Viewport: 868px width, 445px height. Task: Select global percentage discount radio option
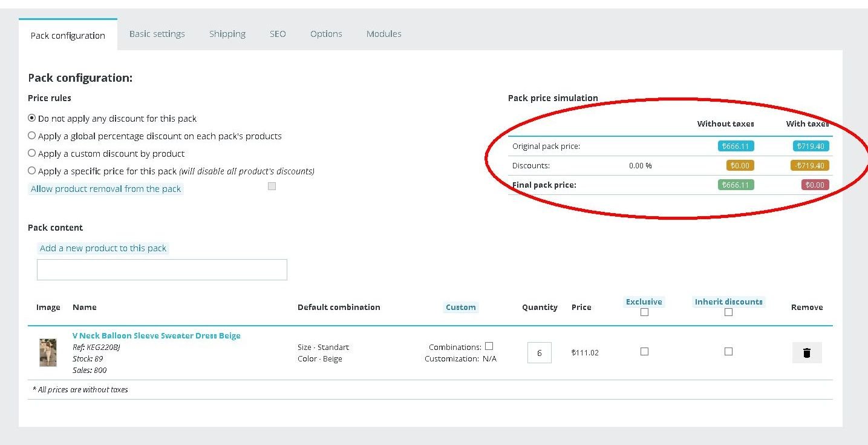[x=32, y=136]
